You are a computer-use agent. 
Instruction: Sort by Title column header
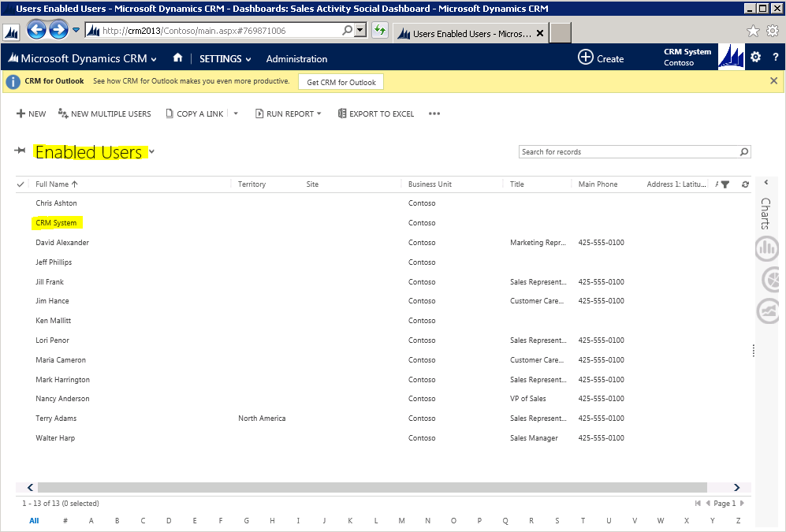[x=517, y=184]
